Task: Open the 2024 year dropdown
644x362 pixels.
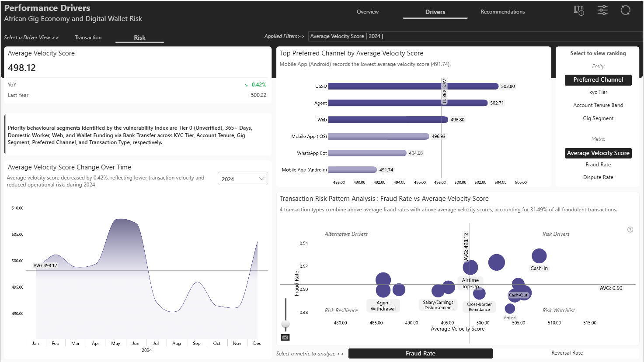Action: 243,179
